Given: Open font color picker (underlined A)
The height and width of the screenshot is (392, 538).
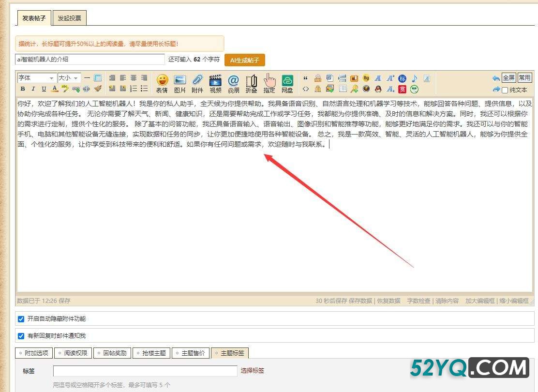Looking at the screenshot, I should 55,89.
